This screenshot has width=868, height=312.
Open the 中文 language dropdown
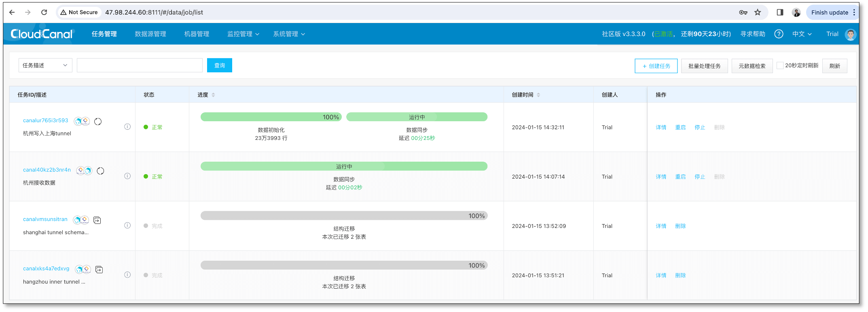[802, 34]
